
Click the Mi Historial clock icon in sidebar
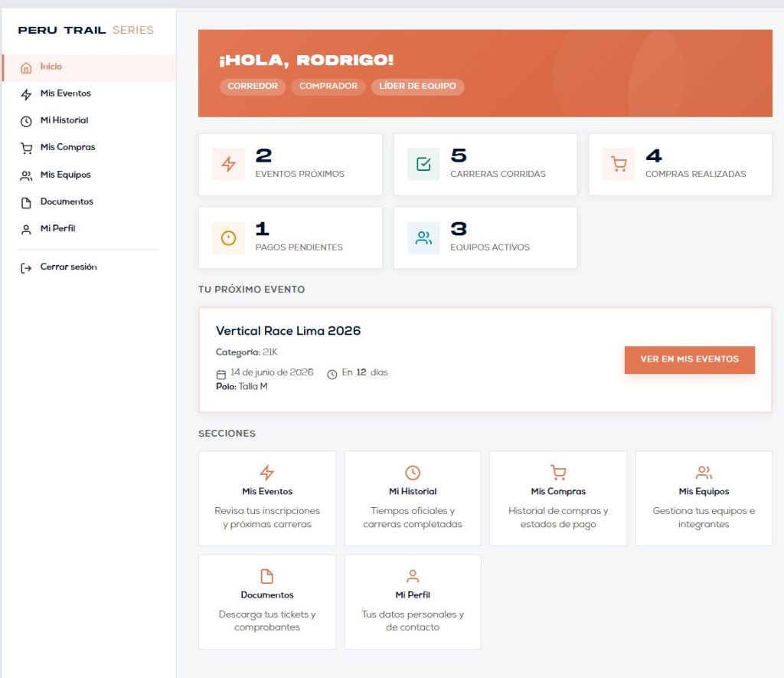(x=26, y=121)
